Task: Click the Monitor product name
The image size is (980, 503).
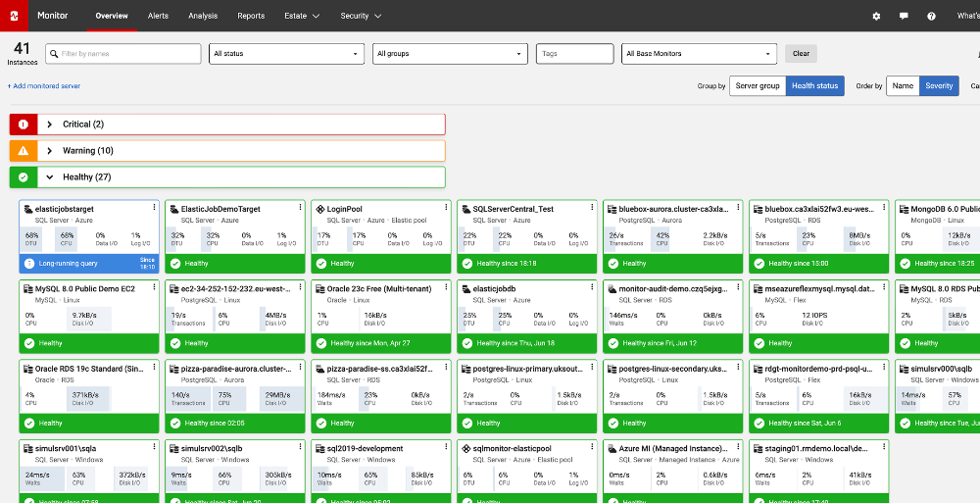Action: click(53, 16)
